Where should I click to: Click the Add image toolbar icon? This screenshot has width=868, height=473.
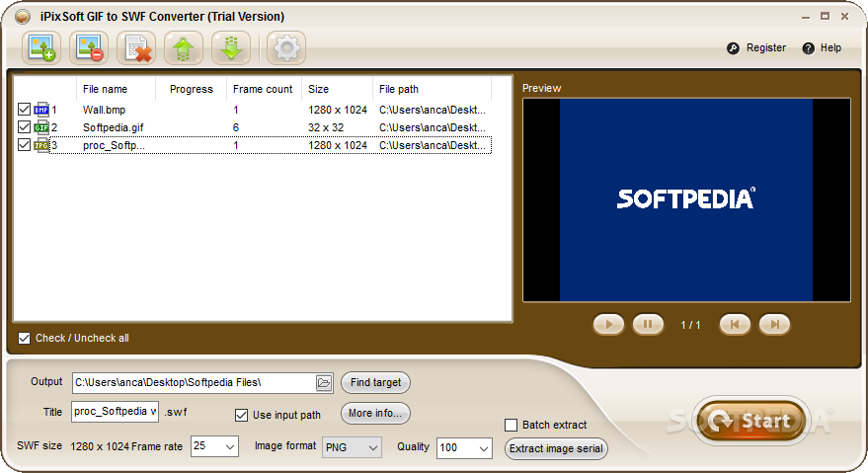pos(41,48)
